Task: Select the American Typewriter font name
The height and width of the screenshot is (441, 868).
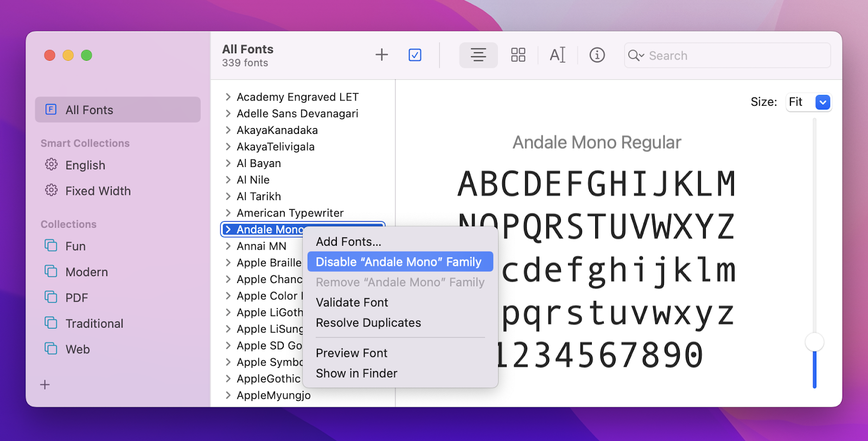Action: point(290,213)
